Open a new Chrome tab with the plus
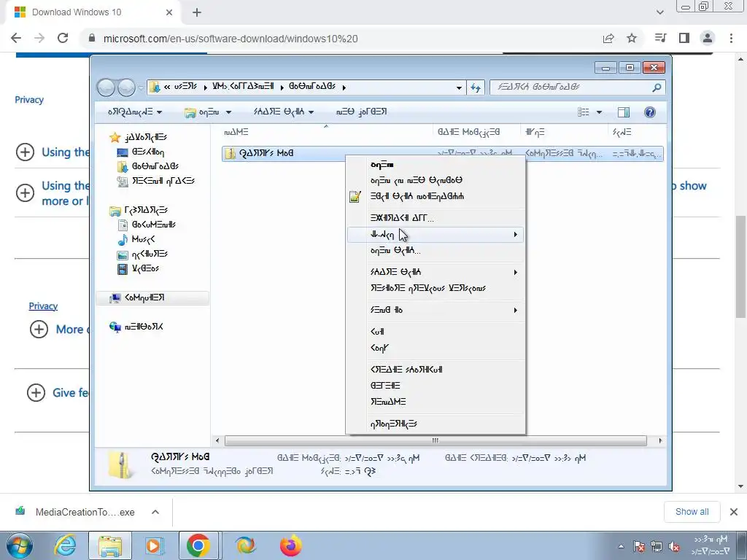Image resolution: width=747 pixels, height=560 pixels. tap(197, 12)
